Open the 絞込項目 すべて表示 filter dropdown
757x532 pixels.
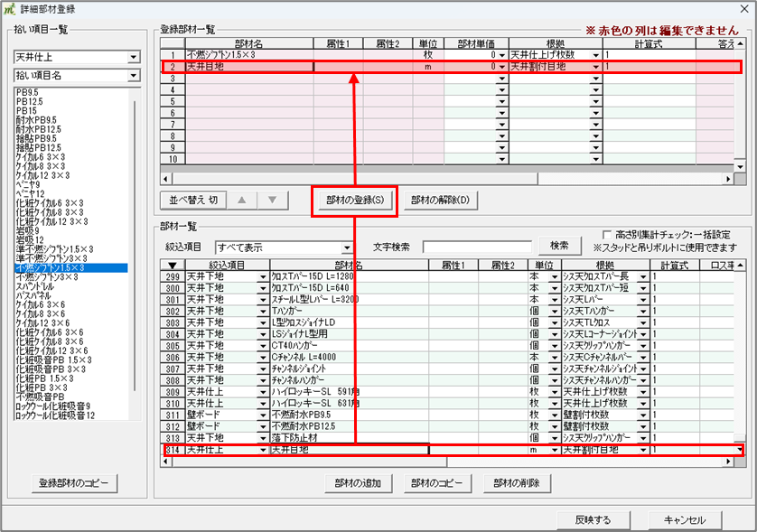point(346,247)
